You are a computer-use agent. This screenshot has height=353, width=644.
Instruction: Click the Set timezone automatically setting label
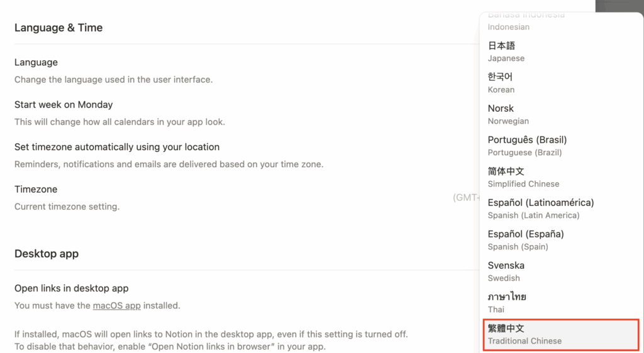[x=117, y=147]
